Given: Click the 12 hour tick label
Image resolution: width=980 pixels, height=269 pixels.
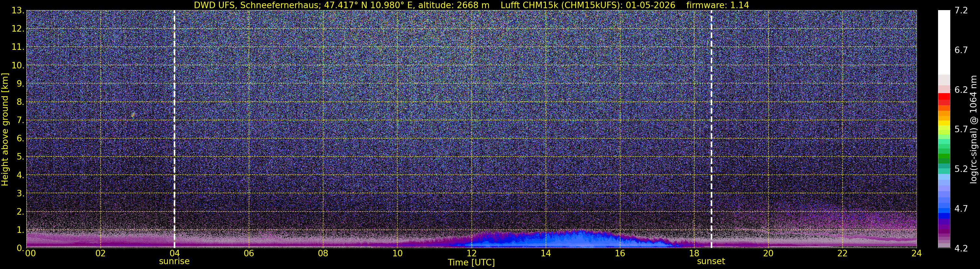Looking at the screenshot, I should (471, 253).
